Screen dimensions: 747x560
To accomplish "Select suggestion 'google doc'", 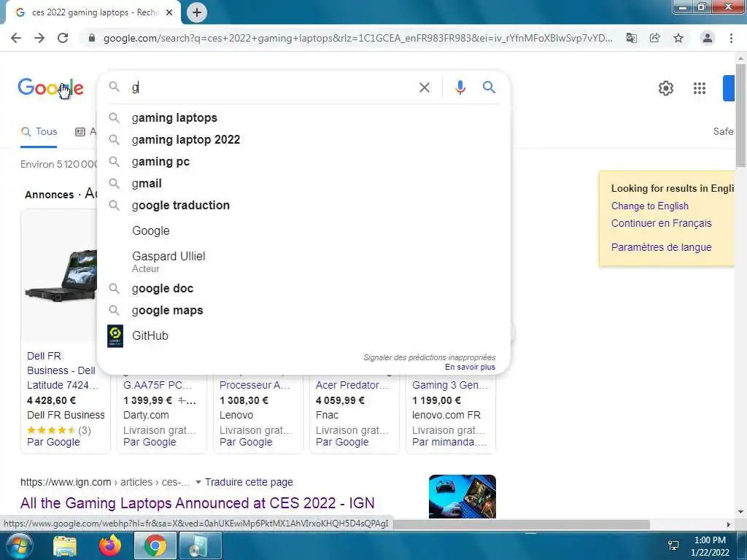I will (x=303, y=289).
